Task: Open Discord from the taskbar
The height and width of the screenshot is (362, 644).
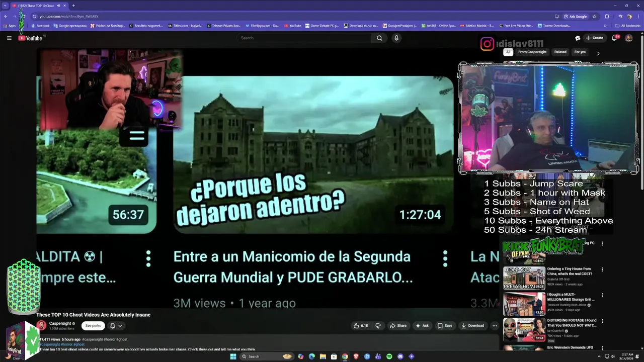Action: [x=400, y=356]
